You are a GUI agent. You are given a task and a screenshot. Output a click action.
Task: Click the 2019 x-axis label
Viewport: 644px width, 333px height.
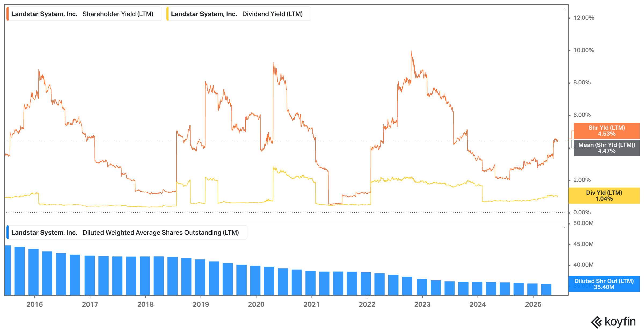point(201,304)
